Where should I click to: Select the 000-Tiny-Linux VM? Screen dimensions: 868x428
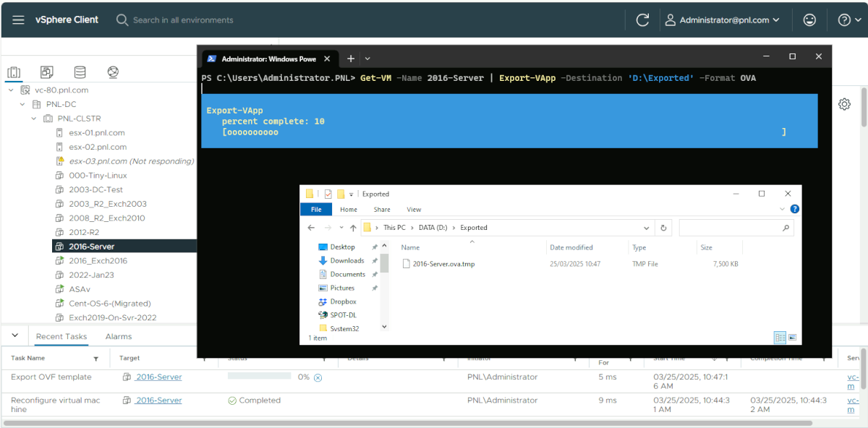pos(98,176)
